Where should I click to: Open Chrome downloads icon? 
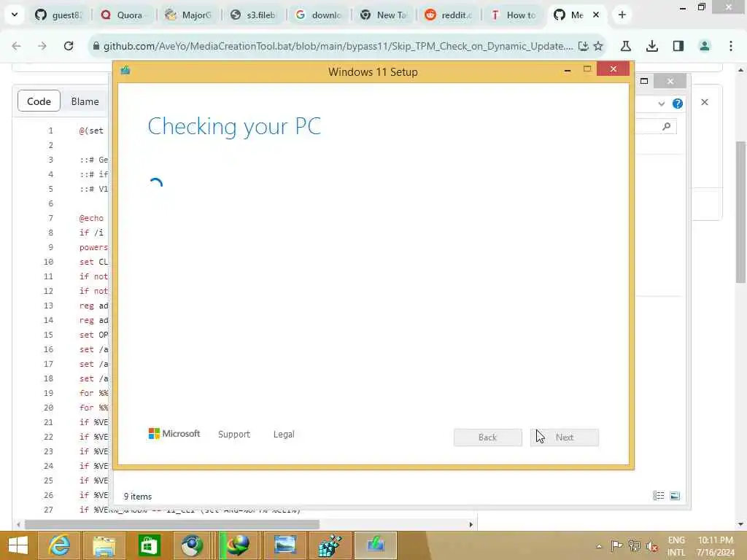tap(651, 46)
